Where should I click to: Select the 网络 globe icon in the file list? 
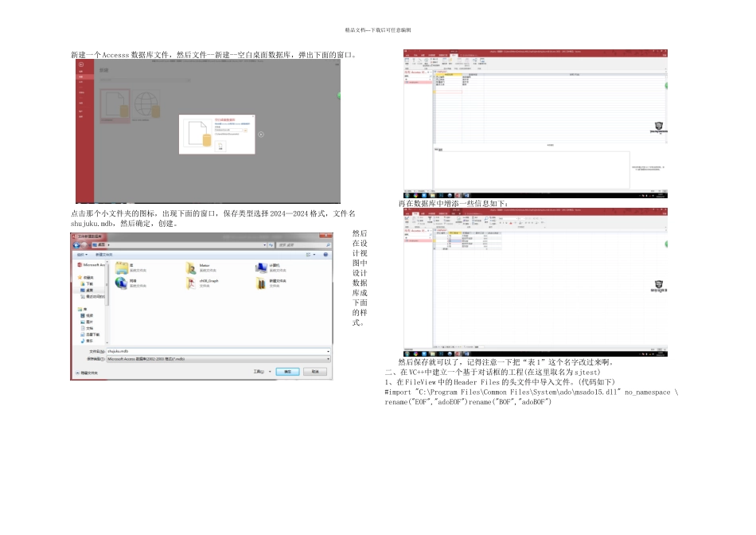click(x=121, y=283)
